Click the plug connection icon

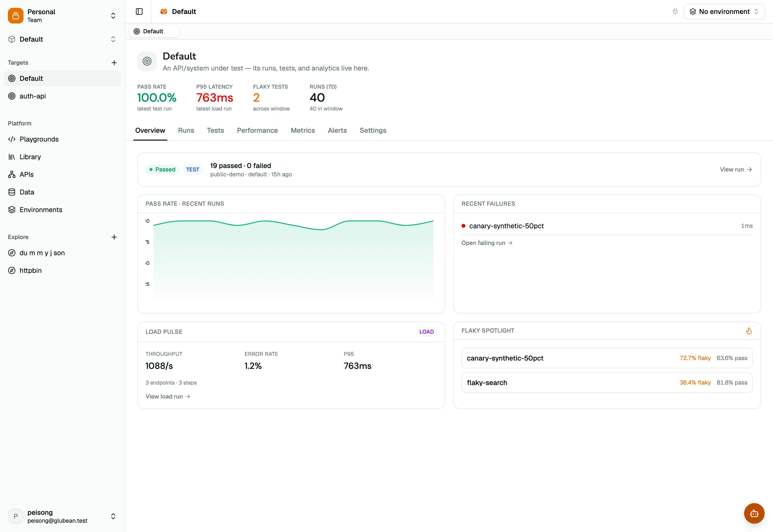pyautogui.click(x=675, y=12)
